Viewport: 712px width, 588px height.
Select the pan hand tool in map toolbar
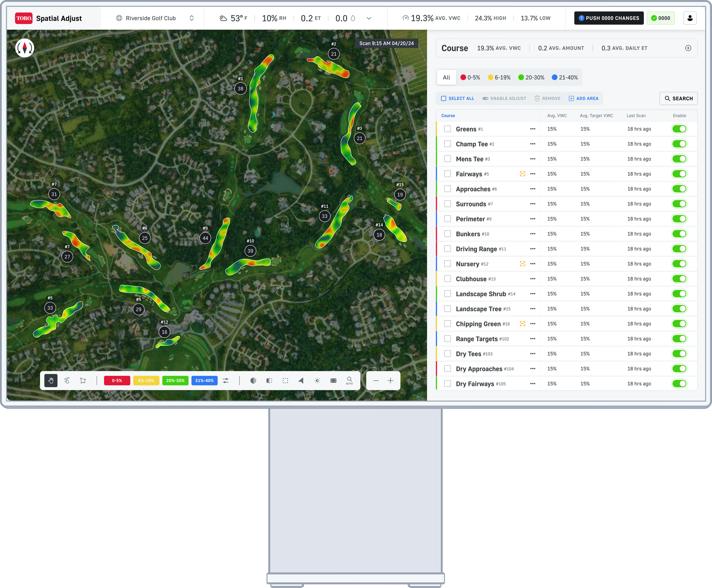tap(51, 381)
